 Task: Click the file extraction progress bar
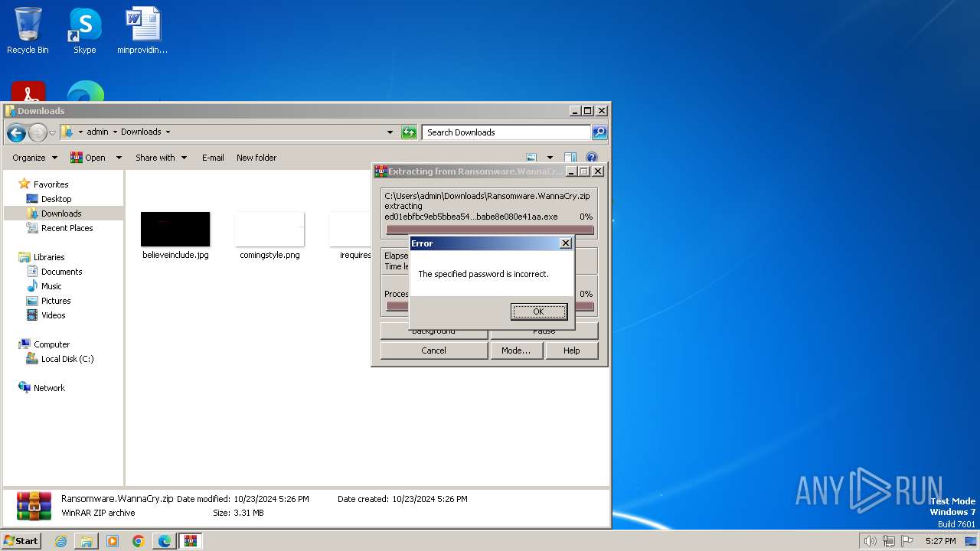pos(490,230)
